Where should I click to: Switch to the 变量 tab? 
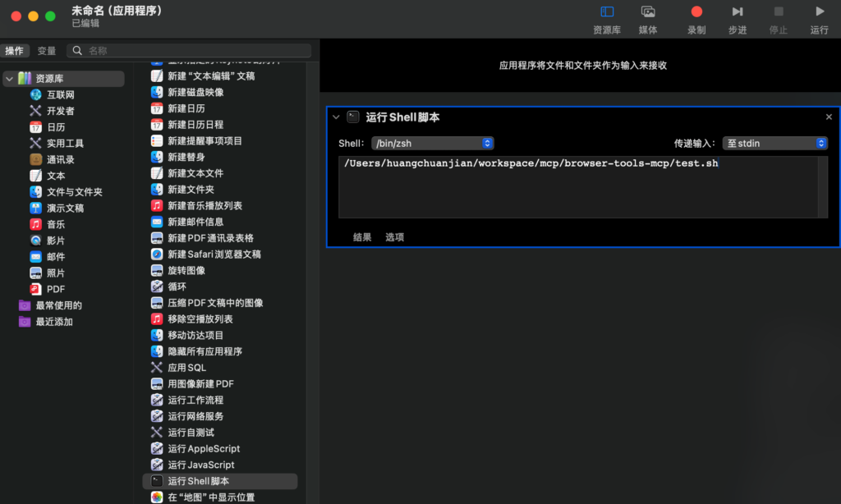click(47, 50)
